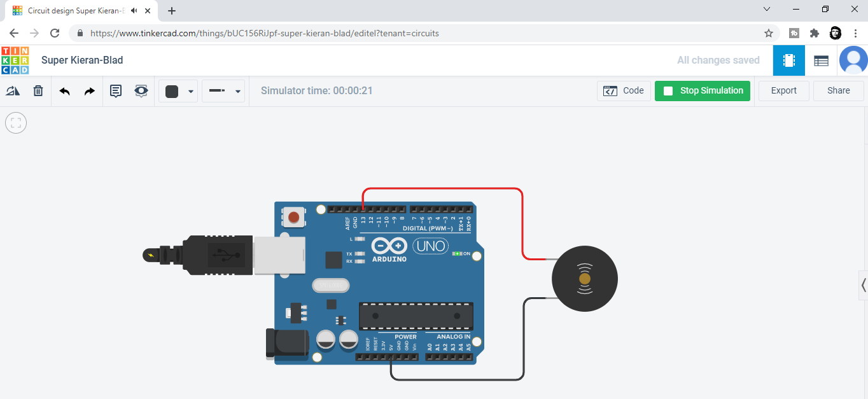Share the circuit design
The height and width of the screenshot is (399, 868).
click(x=839, y=91)
